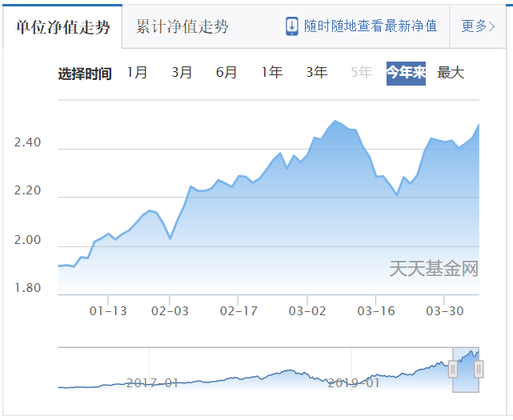Select the 今年来 time range
This screenshot has width=513, height=420.
pyautogui.click(x=406, y=74)
